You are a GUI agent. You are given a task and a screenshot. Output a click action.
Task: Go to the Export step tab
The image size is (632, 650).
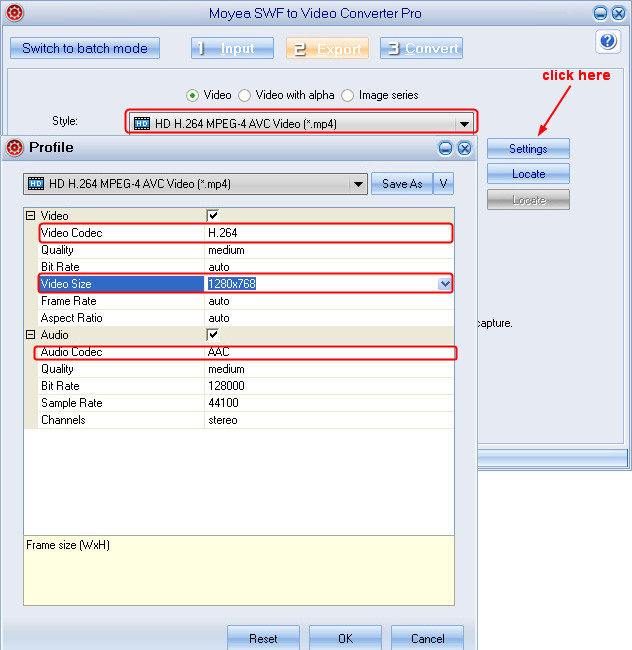pos(327,48)
